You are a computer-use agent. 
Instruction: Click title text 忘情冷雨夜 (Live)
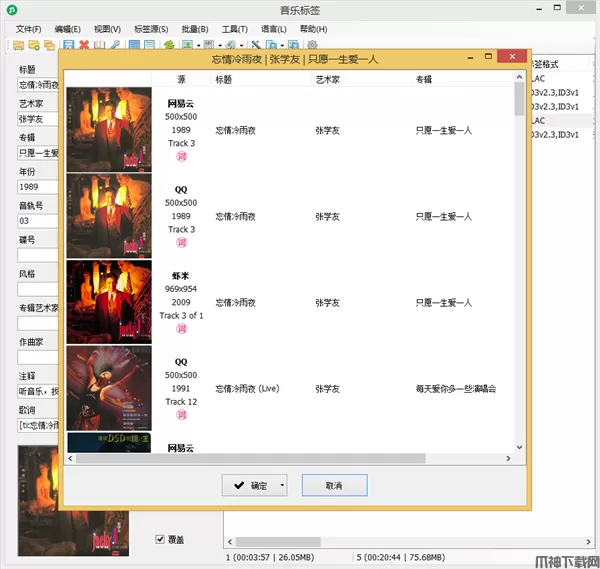247,389
